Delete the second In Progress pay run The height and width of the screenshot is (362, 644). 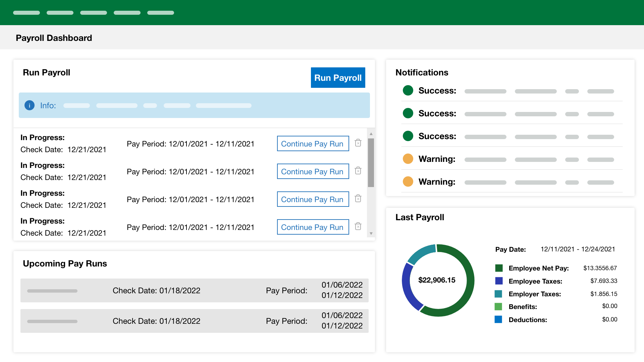tap(358, 171)
